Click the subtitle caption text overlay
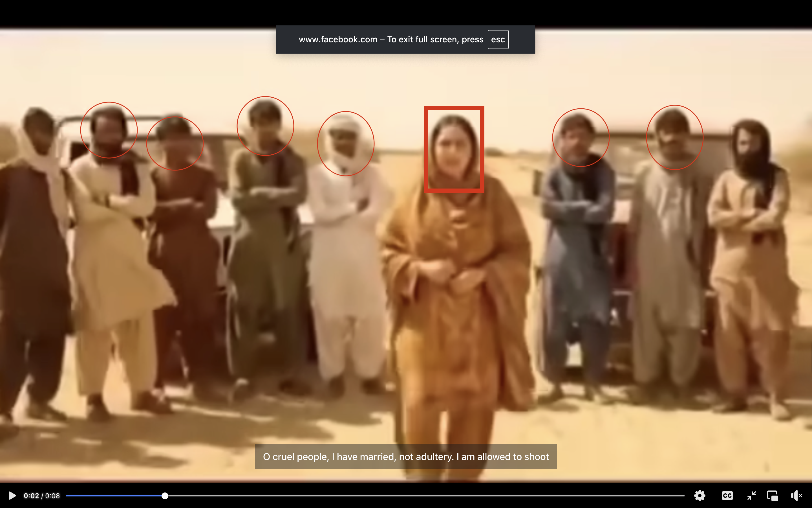Viewport: 812px width, 508px height. [x=406, y=457]
